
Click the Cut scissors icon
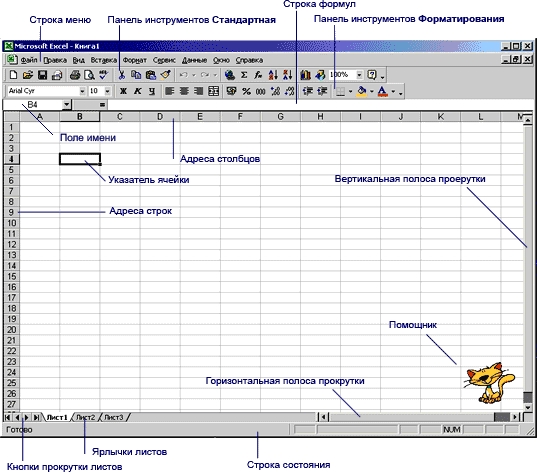pyautogui.click(x=122, y=75)
